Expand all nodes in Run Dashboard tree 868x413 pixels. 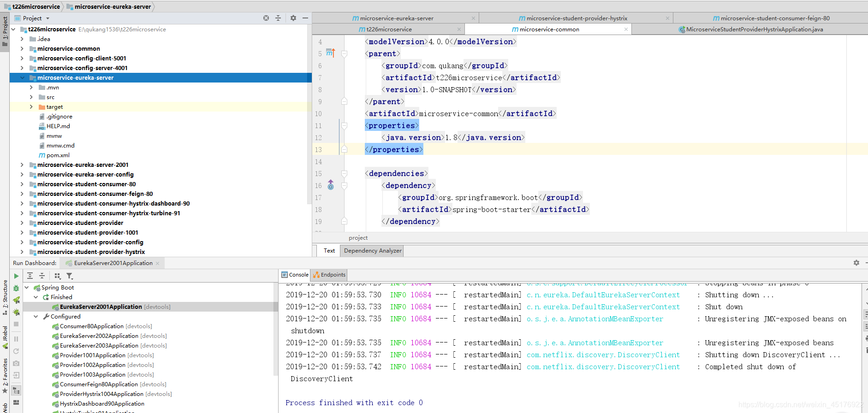30,276
